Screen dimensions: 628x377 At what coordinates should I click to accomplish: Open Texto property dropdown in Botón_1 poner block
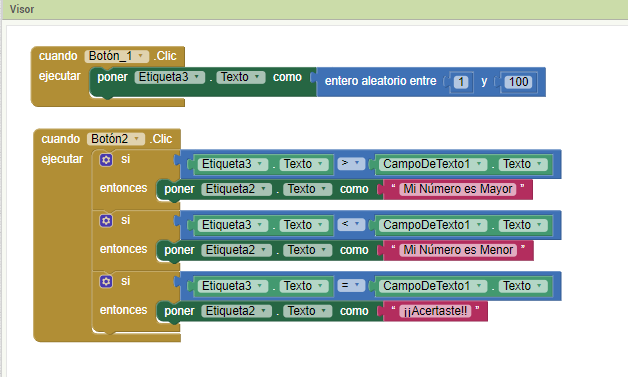[x=241, y=77]
